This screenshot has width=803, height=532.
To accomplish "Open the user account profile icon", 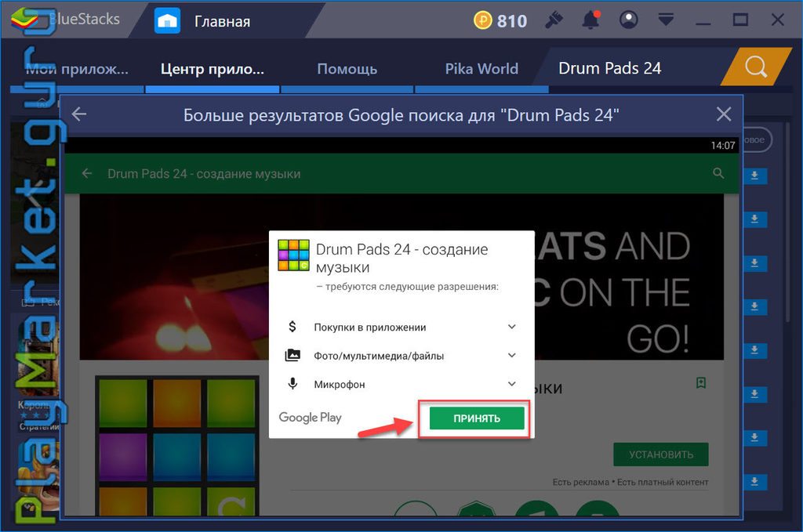I will (x=628, y=20).
